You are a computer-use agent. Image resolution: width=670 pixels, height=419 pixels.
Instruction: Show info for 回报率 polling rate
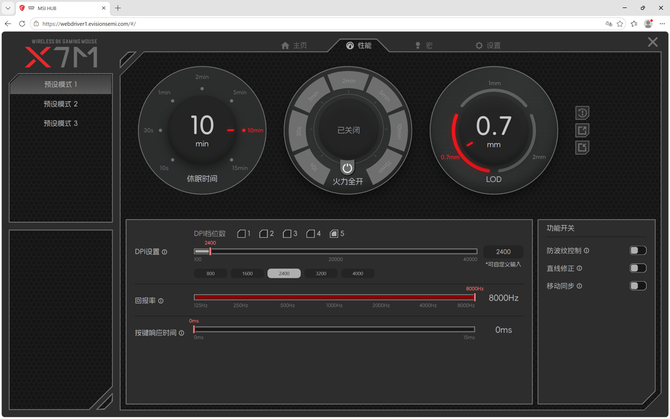(161, 301)
